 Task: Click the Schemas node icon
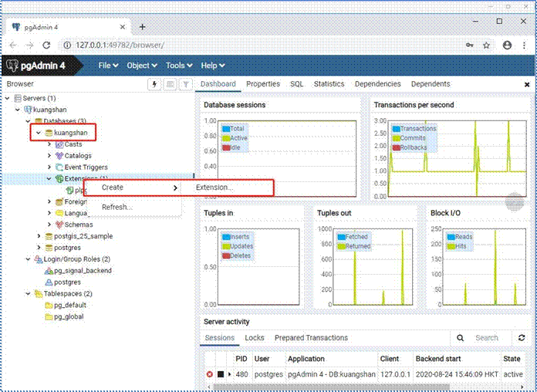[x=59, y=225]
